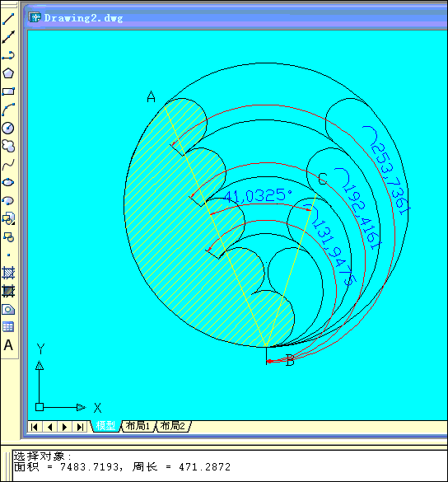Click the Drawing2.dwg window icon

pyautogui.click(x=35, y=17)
